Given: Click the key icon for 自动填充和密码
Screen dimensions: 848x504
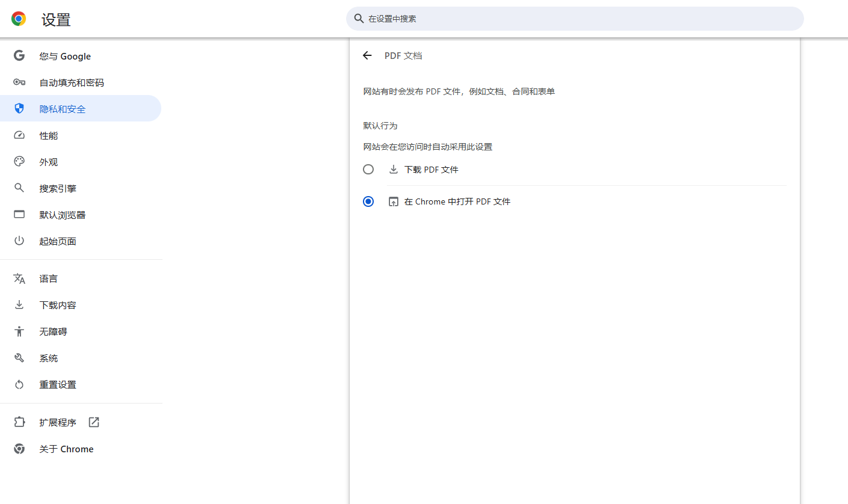Looking at the screenshot, I should (x=19, y=82).
